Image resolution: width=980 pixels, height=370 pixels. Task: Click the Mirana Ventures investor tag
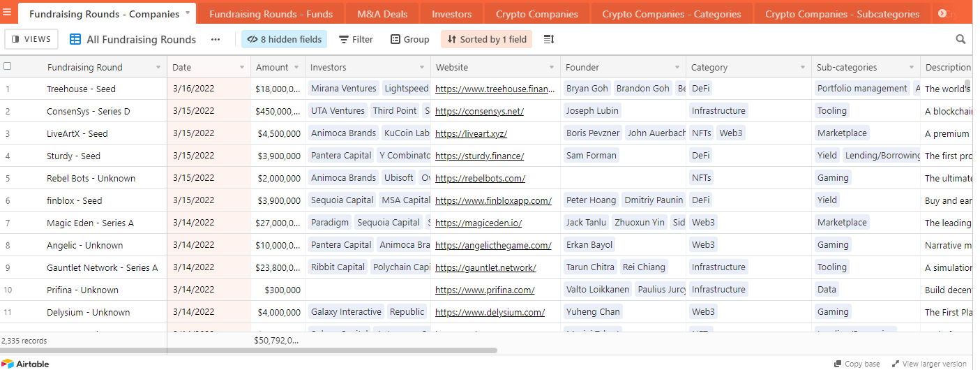344,89
